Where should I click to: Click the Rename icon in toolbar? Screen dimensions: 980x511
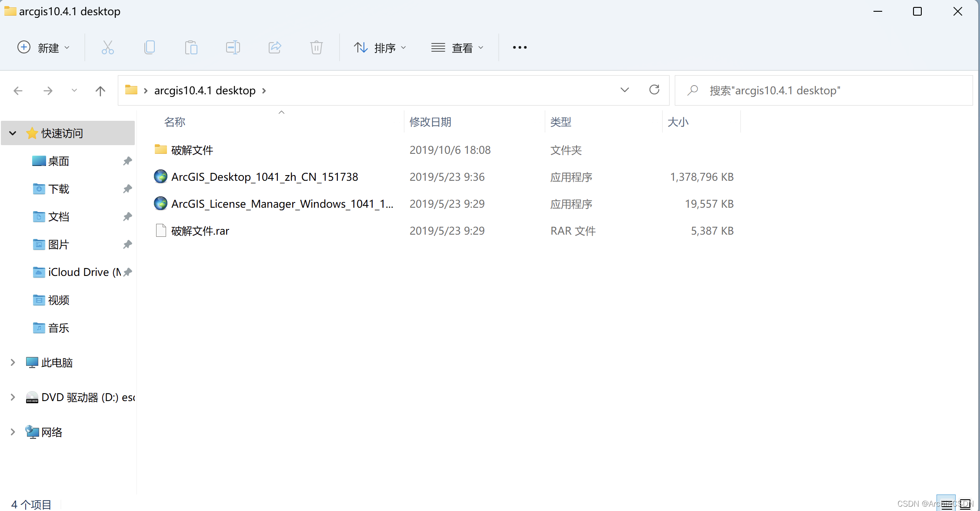pos(233,47)
